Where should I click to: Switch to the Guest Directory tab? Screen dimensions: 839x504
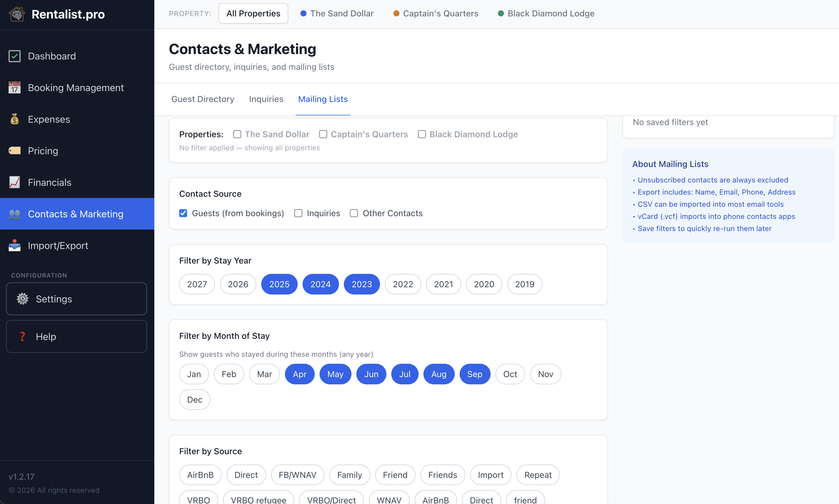(203, 99)
